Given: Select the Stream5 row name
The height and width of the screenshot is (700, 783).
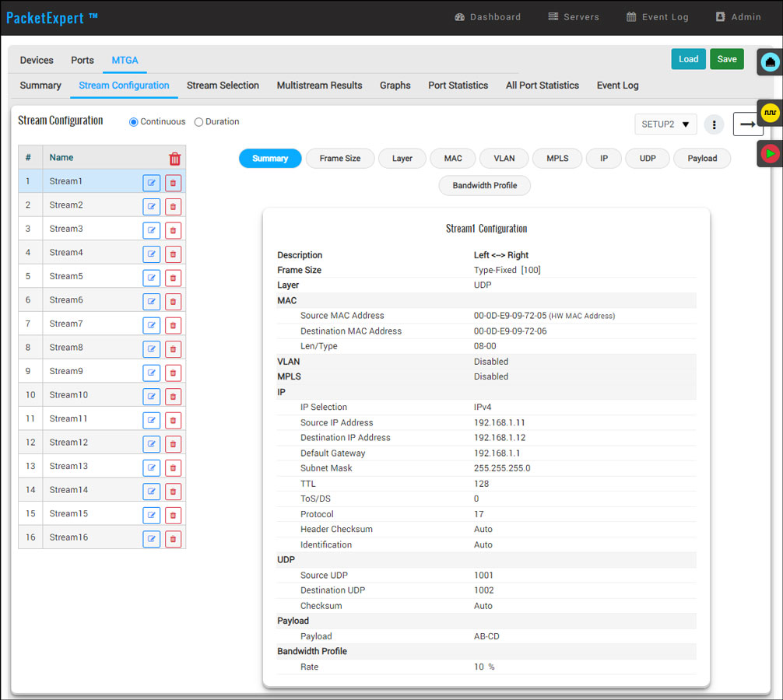Looking at the screenshot, I should [x=66, y=276].
